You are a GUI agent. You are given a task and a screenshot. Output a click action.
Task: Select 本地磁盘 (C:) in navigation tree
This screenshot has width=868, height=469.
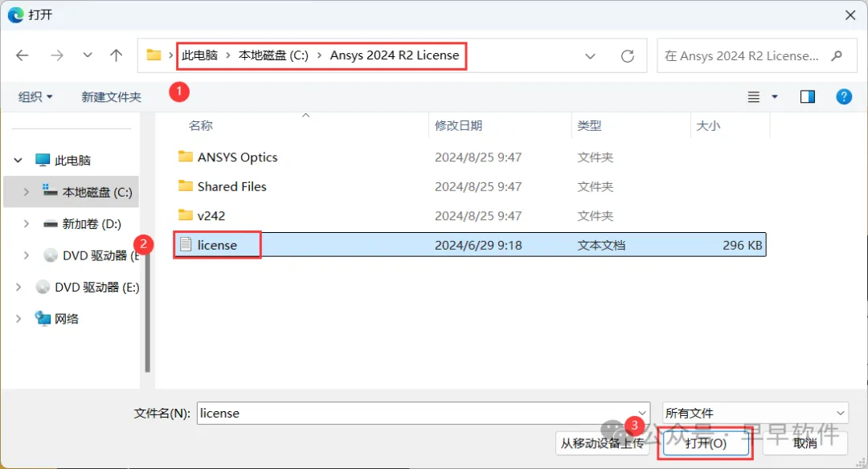pyautogui.click(x=97, y=192)
